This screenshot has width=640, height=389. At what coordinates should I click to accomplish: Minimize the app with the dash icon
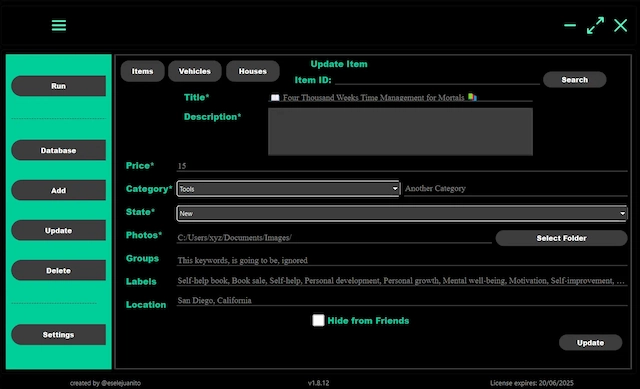coord(570,25)
